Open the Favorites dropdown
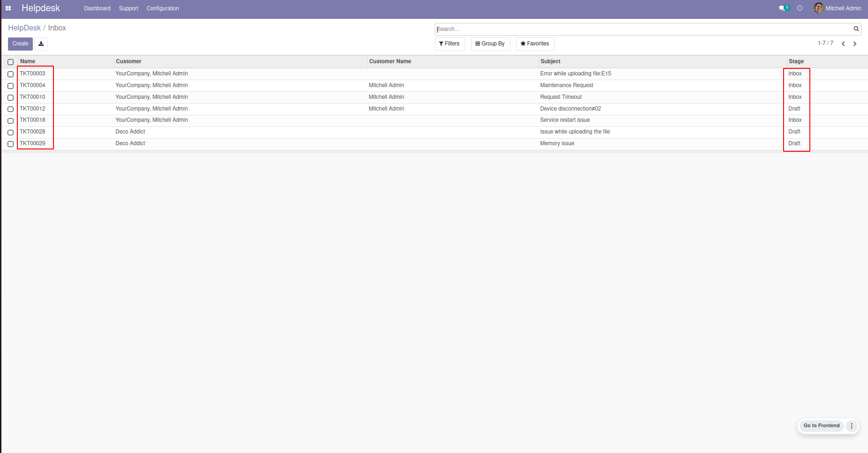Viewport: 868px width, 453px height. tap(535, 44)
